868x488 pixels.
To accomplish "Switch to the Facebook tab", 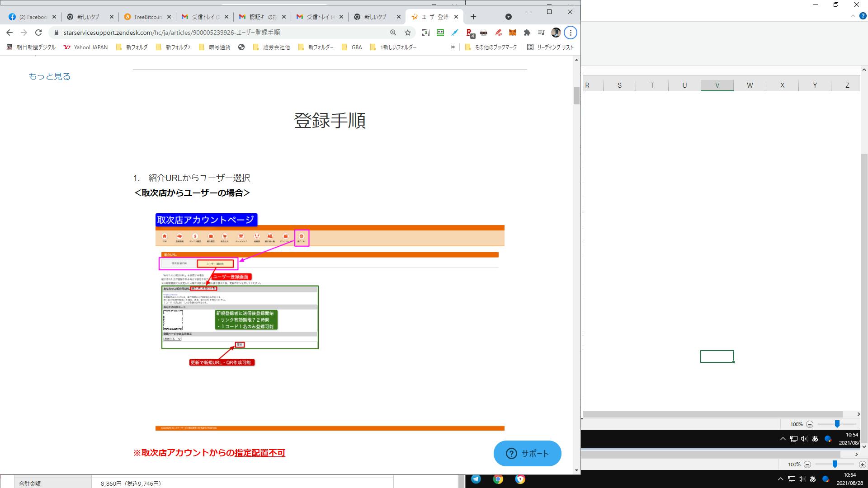I will (33, 17).
